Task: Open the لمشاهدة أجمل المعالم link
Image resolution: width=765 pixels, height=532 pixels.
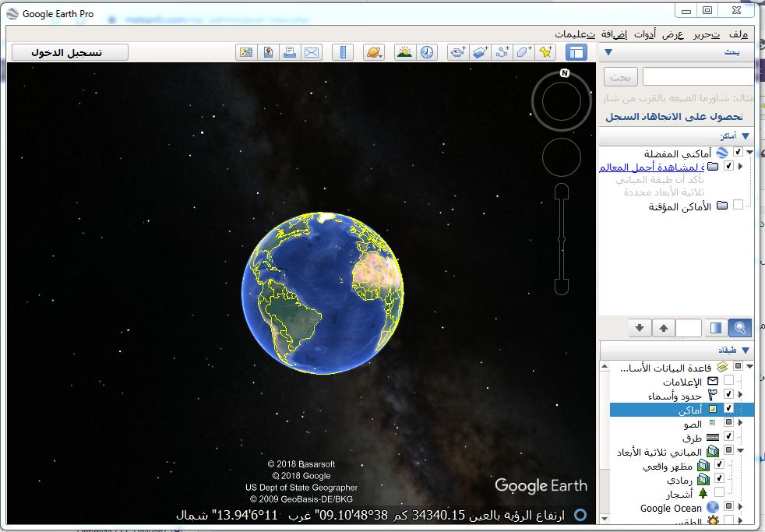Action: click(651, 167)
